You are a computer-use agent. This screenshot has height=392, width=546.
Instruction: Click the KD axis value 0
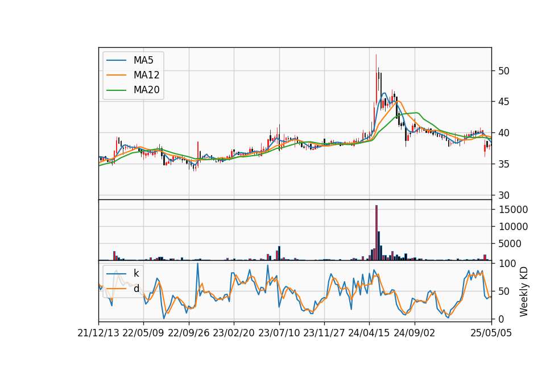(x=500, y=319)
